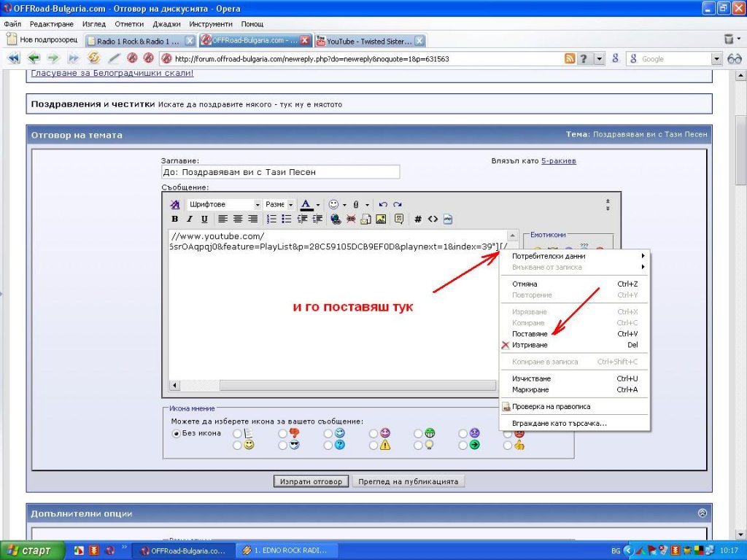Collapse the 'Допълнителни опции' section
The width and height of the screenshot is (747, 560).
[x=703, y=513]
